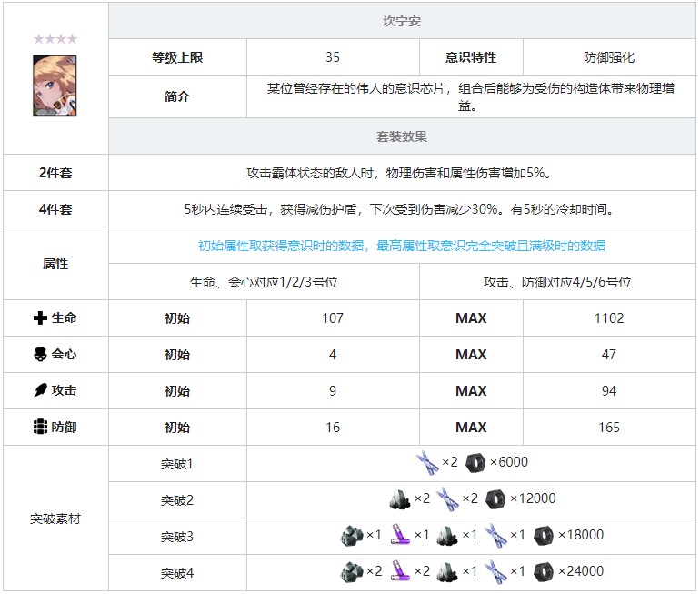
Task: Click the 2件套 effect description
Action: click(401, 173)
